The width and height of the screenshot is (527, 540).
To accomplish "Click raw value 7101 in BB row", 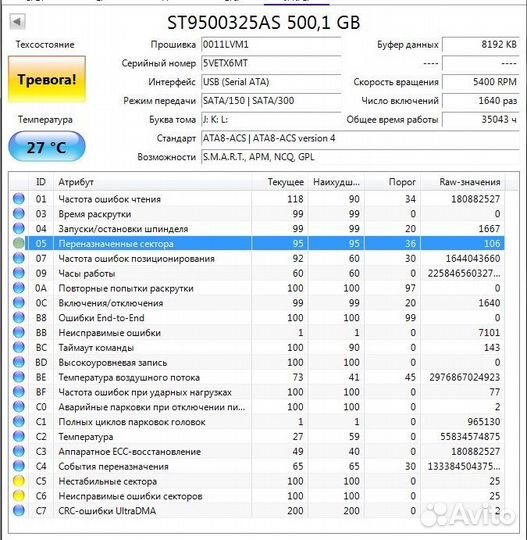I will (489, 332).
